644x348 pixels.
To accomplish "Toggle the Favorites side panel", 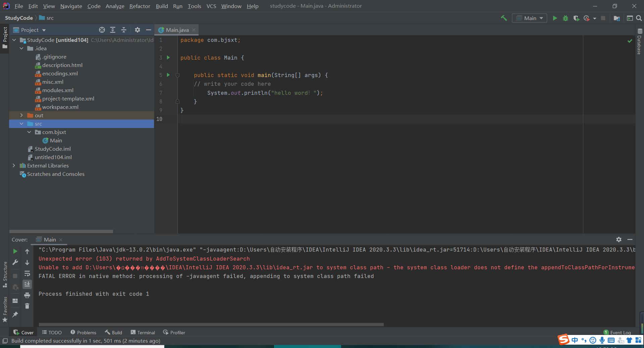I will pos(5,310).
